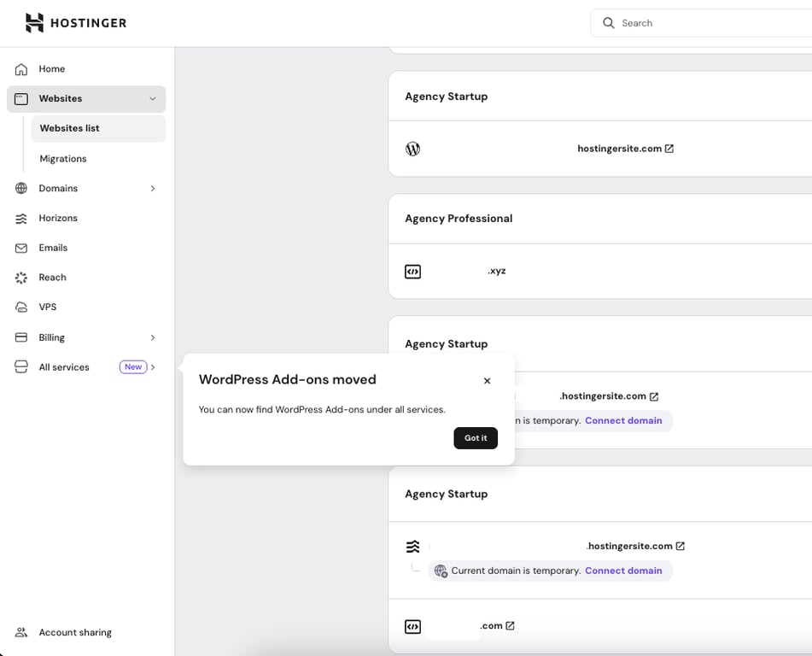Click the Billing card icon
Image resolution: width=812 pixels, height=656 pixels.
pyautogui.click(x=21, y=337)
